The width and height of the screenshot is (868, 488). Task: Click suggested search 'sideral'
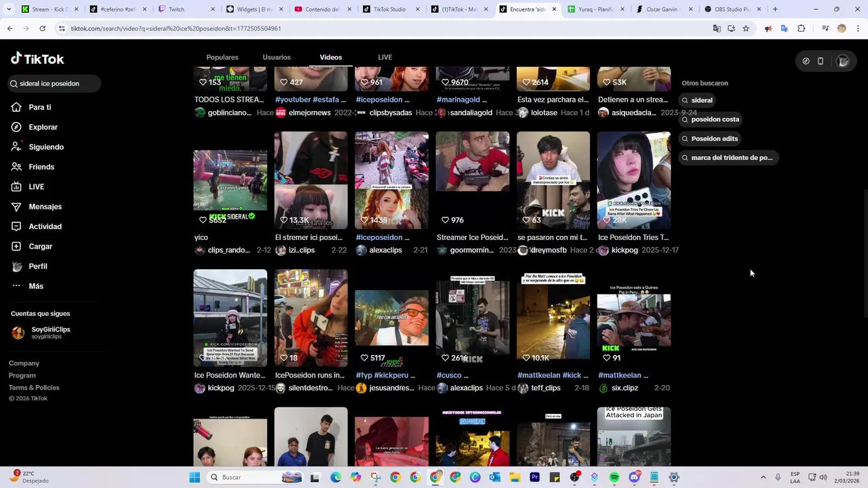click(697, 100)
